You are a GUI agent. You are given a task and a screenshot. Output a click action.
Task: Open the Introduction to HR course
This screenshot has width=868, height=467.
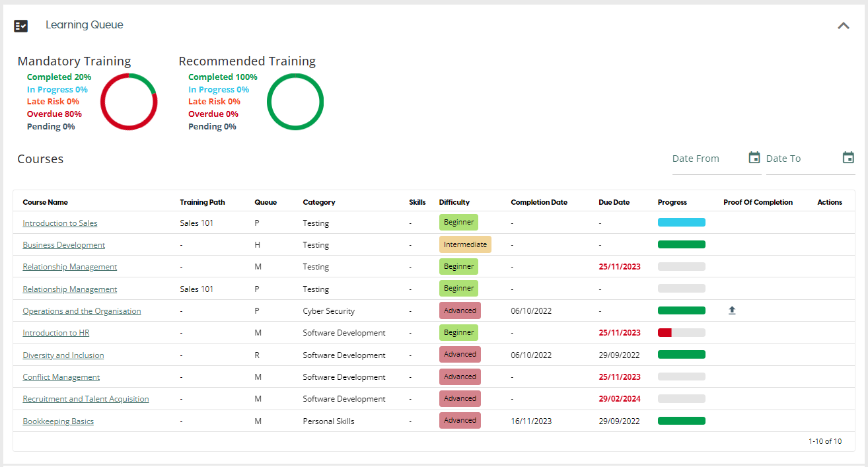click(56, 333)
